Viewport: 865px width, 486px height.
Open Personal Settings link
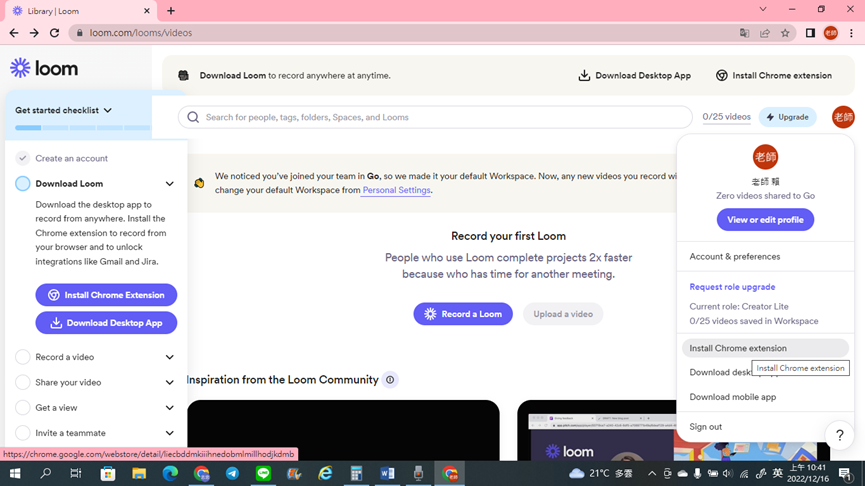[x=396, y=190]
